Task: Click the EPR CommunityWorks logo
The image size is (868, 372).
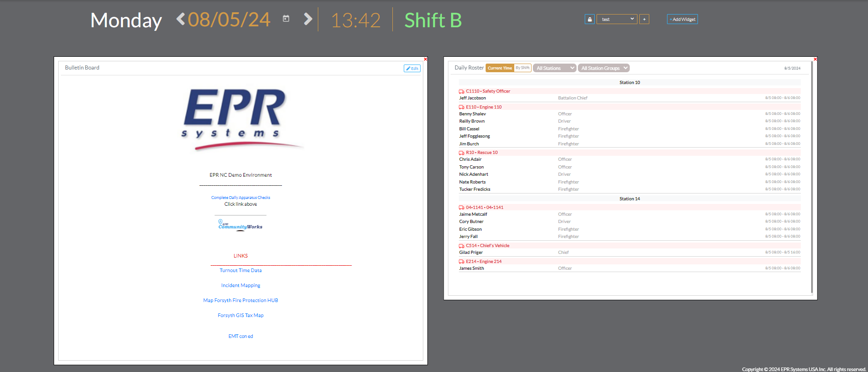Action: 241,225
